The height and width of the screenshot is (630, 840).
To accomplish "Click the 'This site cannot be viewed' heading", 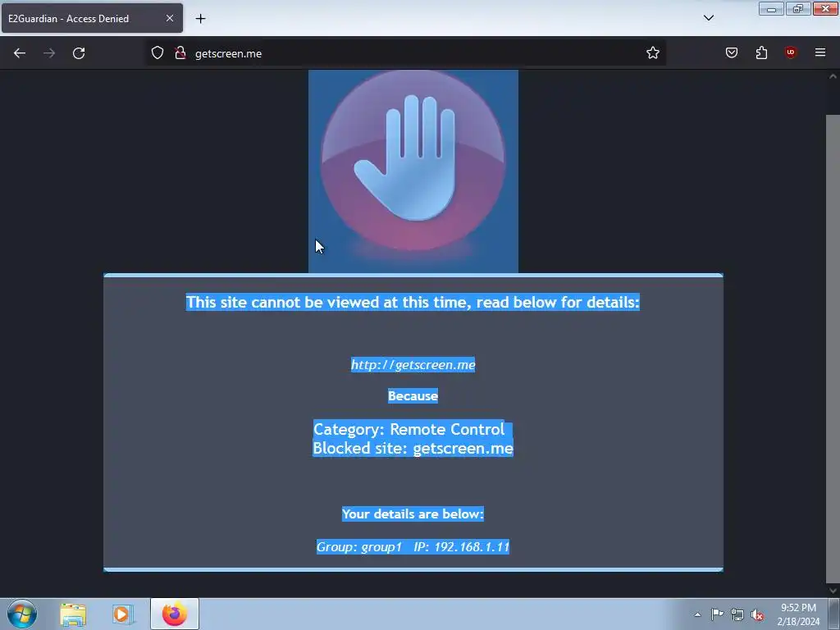I will [413, 302].
